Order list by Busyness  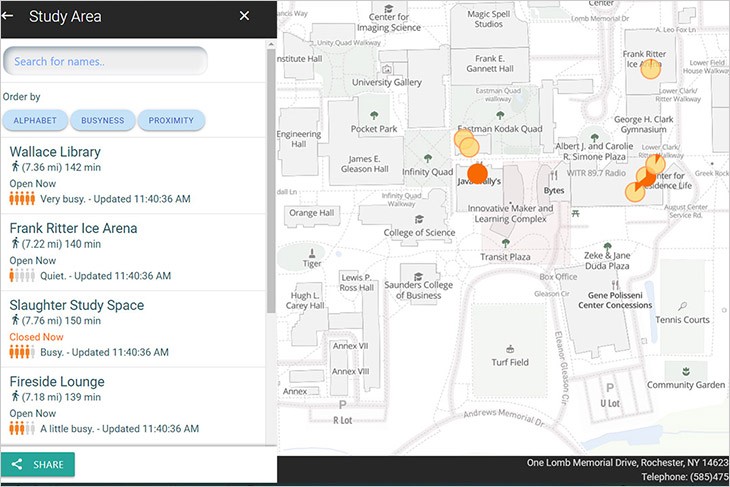point(103,121)
